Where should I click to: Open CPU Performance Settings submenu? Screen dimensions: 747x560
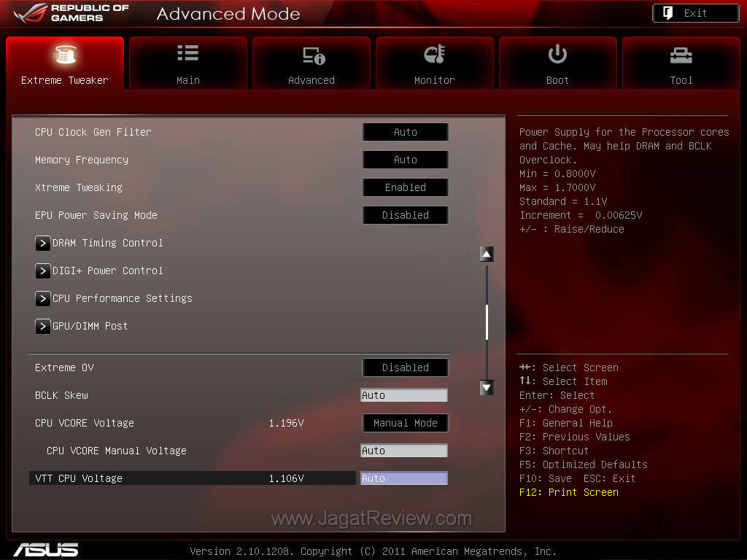pos(122,298)
